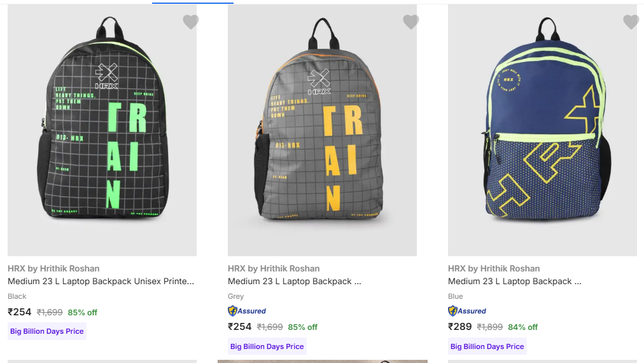Click the heart icon on grey backpack

click(x=410, y=22)
